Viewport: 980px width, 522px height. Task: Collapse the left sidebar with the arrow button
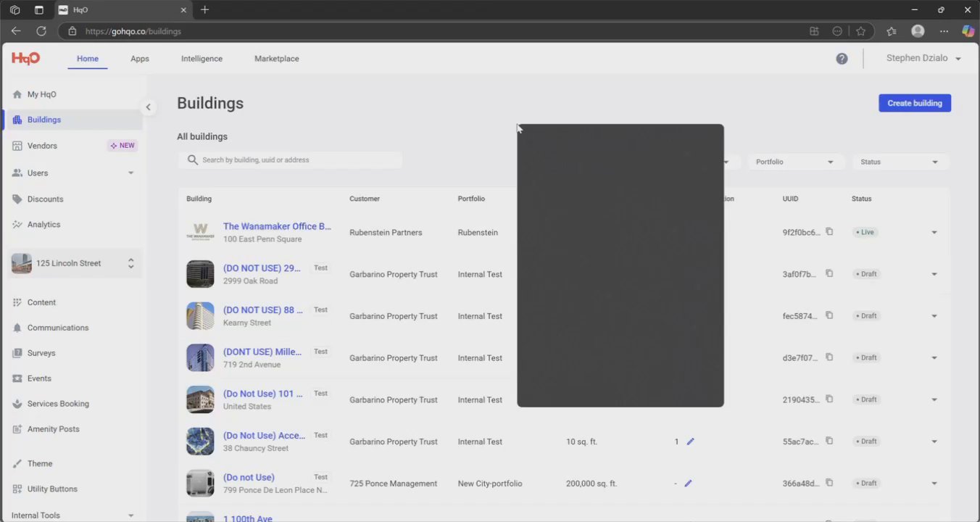pyautogui.click(x=148, y=107)
